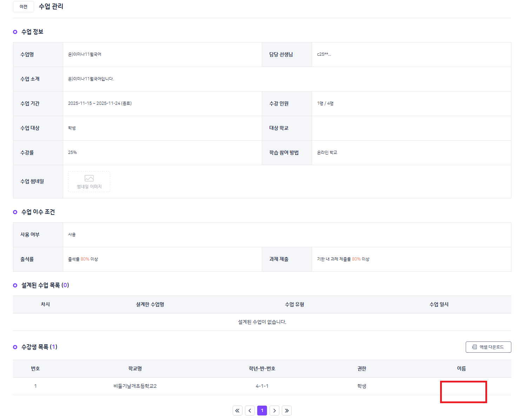Click the 이름 column header

click(x=461, y=368)
